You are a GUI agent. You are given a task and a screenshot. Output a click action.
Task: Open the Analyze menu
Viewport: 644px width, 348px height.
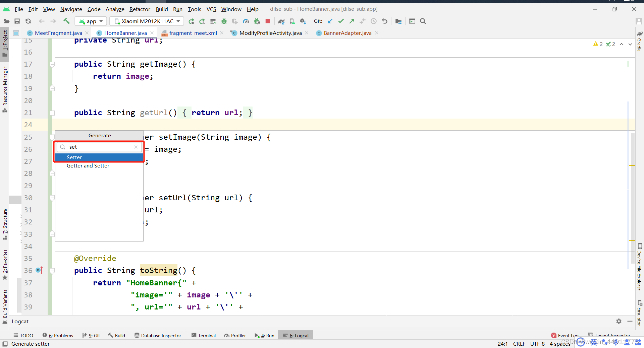(x=115, y=9)
